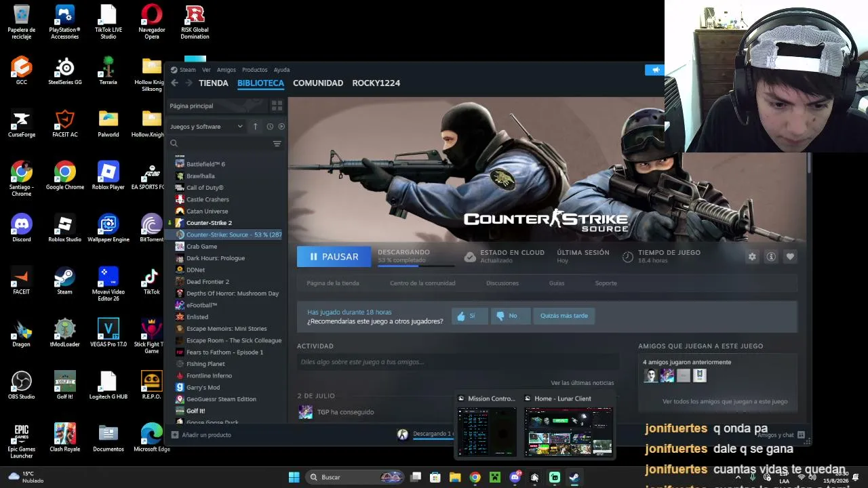
Task: Open the Epic Games Launcher desktop shortcut
Action: tap(21, 441)
